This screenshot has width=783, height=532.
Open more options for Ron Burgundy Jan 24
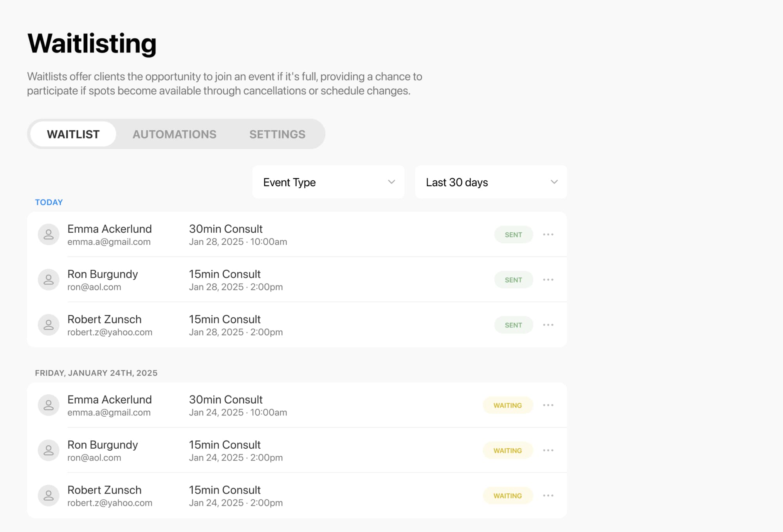click(x=548, y=451)
